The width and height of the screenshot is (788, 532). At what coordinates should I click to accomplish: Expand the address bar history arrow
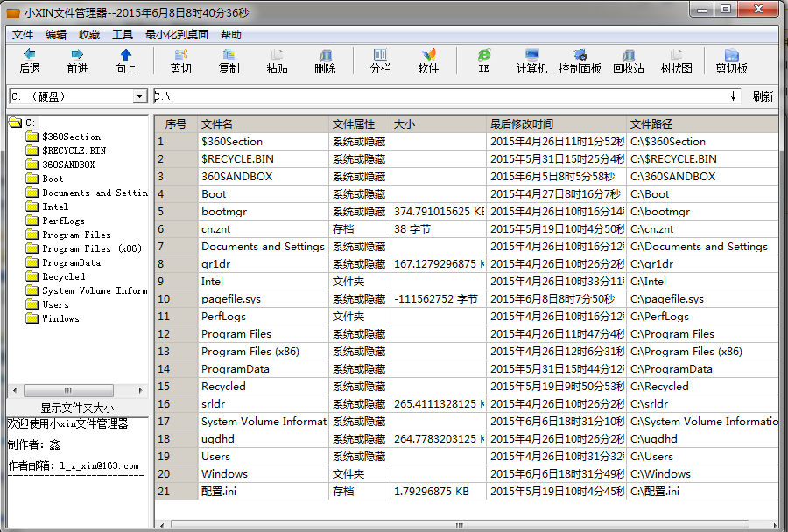(x=733, y=96)
